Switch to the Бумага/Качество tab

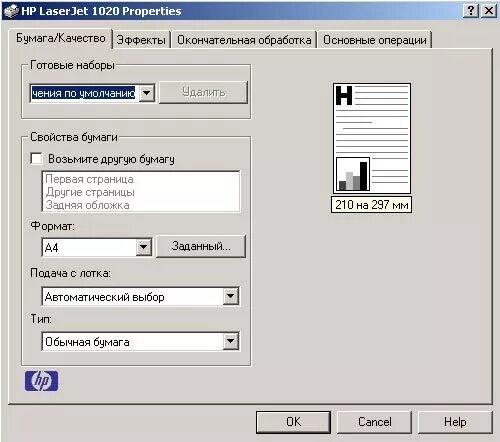[x=61, y=39]
